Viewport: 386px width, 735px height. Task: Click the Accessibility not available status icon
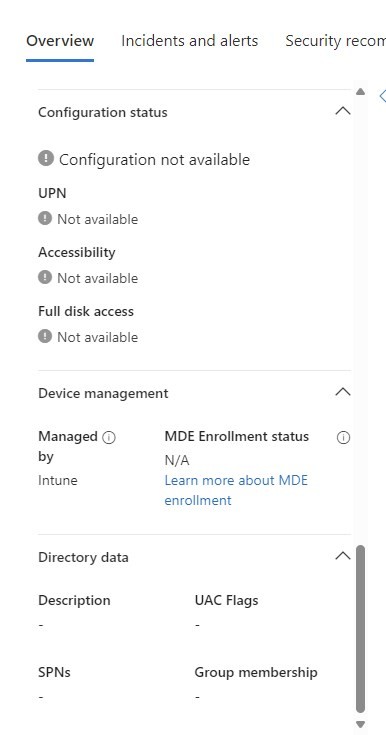[x=45, y=277]
